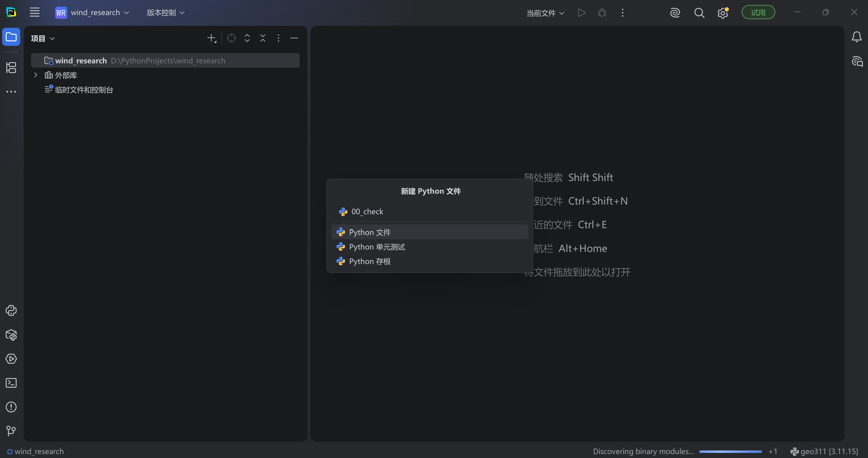The width and height of the screenshot is (868, 458).
Task: Open the Problems tool window
Action: coord(11,407)
